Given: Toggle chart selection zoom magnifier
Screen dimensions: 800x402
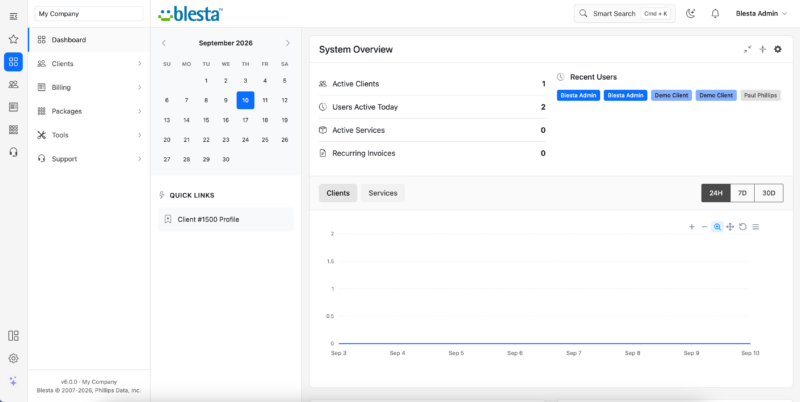Looking at the screenshot, I should pos(717,227).
